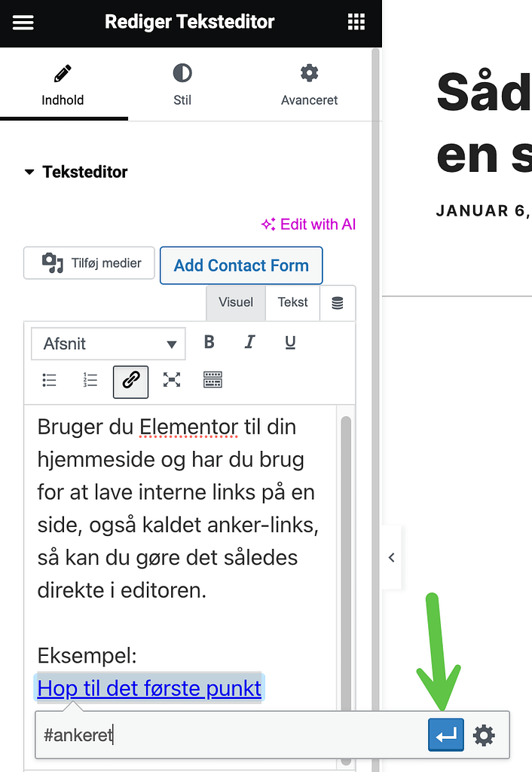
Task: Switch to the Indhold tab
Action: [63, 85]
